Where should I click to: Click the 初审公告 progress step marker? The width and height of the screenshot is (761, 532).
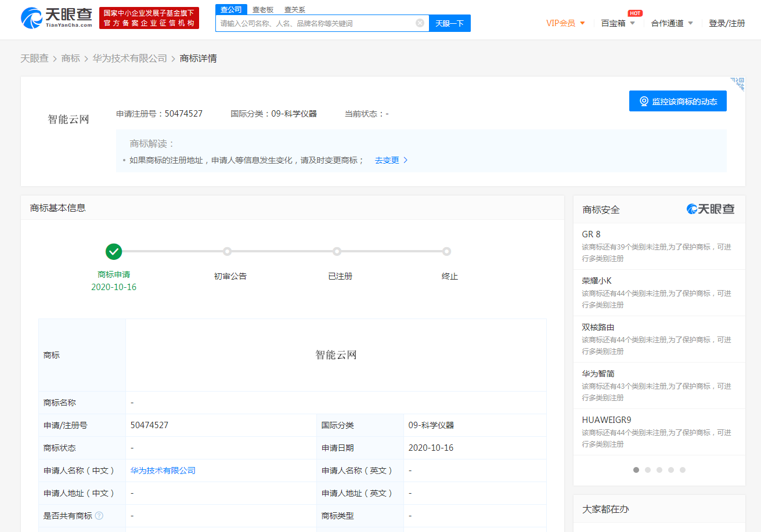(228, 251)
